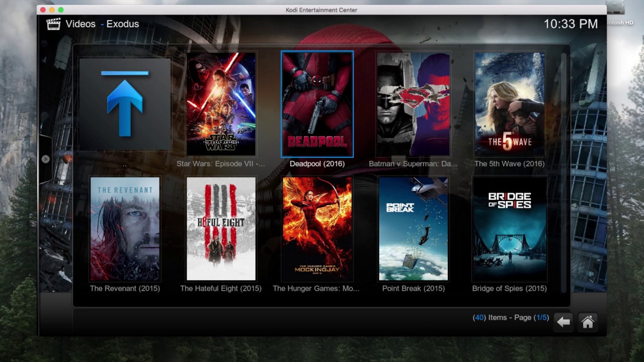
Task: Go to Kodi home screen icon
Action: (x=587, y=322)
